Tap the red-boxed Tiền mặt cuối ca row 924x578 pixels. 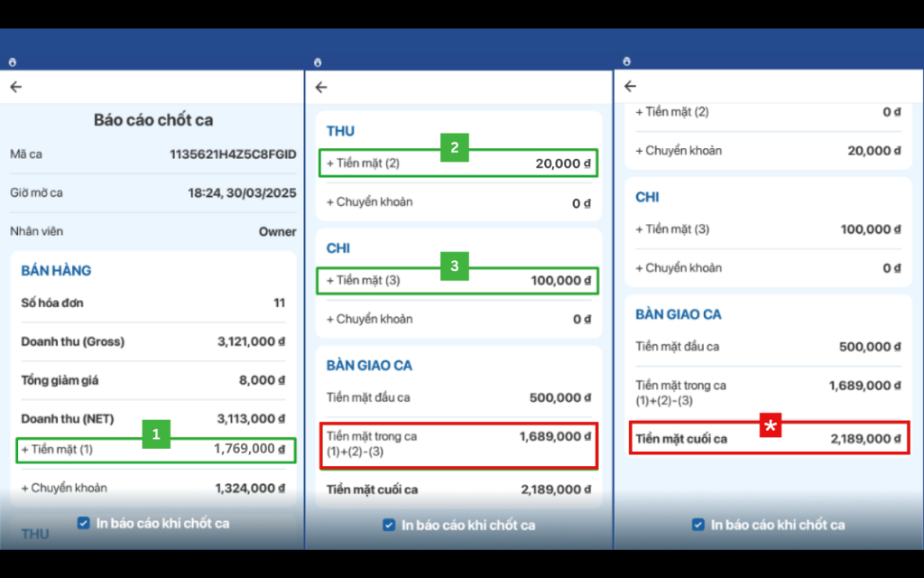click(x=769, y=440)
